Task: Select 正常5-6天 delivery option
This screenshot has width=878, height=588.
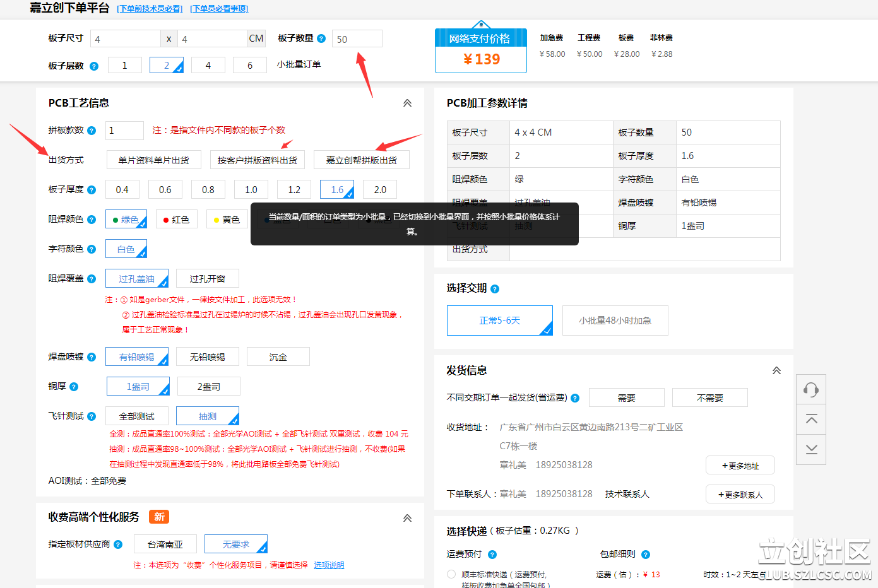Action: click(x=500, y=320)
